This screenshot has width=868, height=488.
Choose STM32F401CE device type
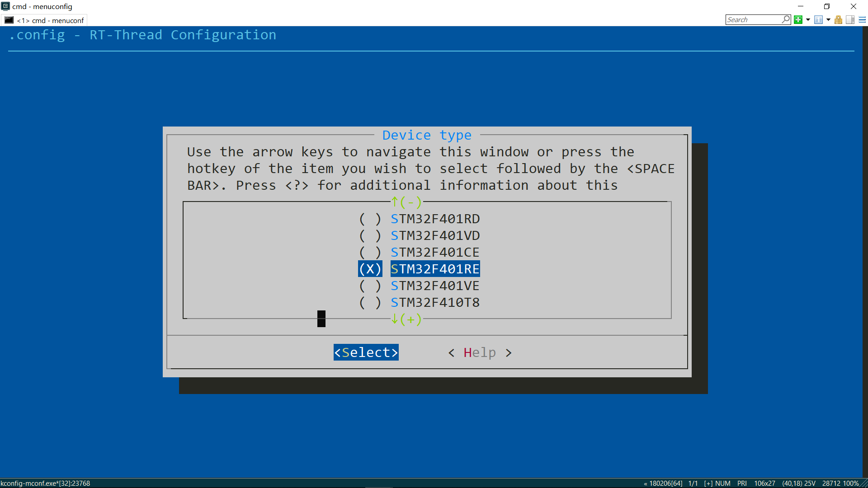click(435, 253)
